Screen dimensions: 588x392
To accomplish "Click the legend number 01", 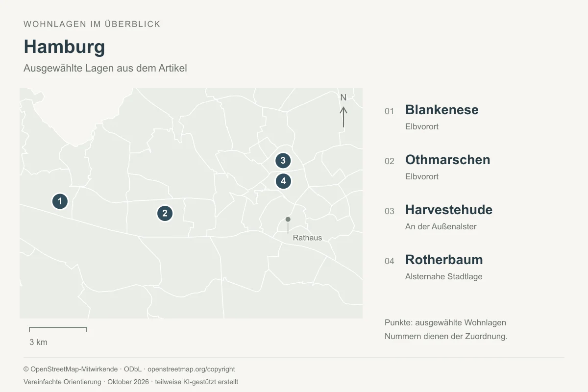I will coord(390,111).
